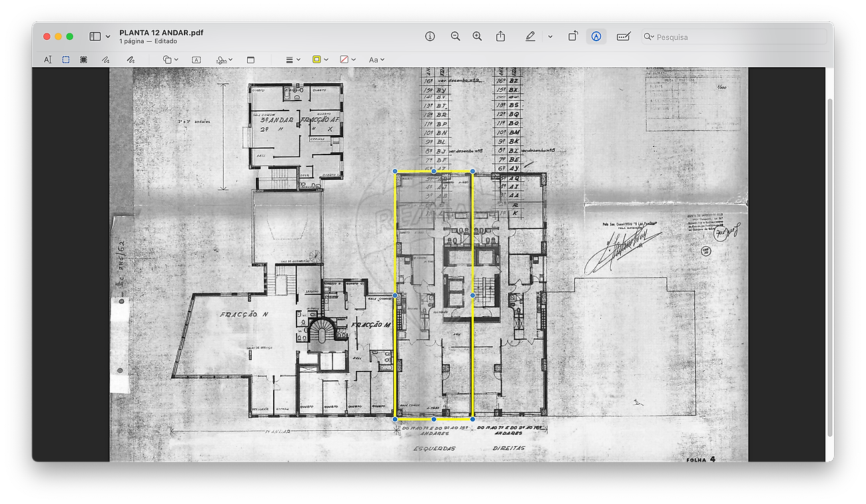This screenshot has height=504, width=866.
Task: Toggle the Markup toolbar button
Action: click(596, 37)
